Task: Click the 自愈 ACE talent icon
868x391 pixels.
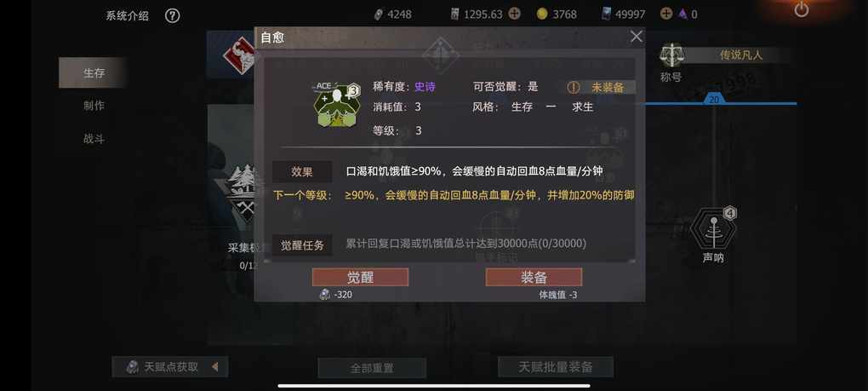Action: click(338, 106)
